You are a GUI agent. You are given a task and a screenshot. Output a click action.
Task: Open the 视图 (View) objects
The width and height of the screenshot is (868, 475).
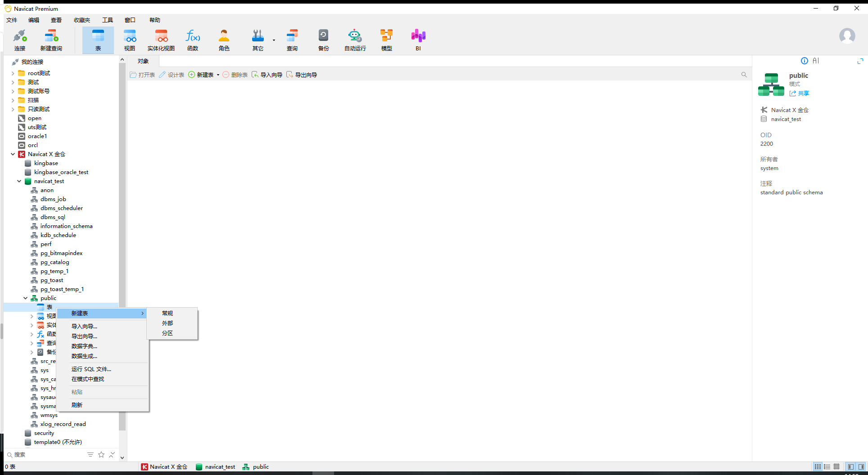tap(130, 40)
